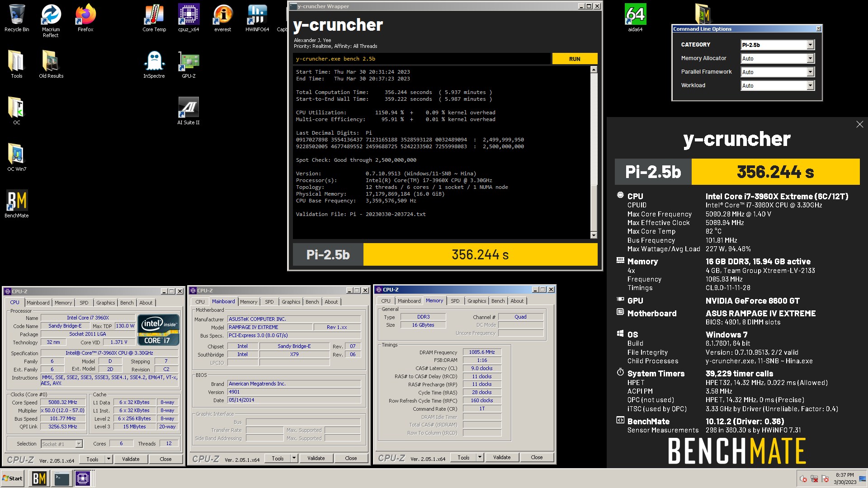This screenshot has width=868, height=488.
Task: Click the yellow 356.244 s result bar in wrapper
Action: [x=480, y=255]
